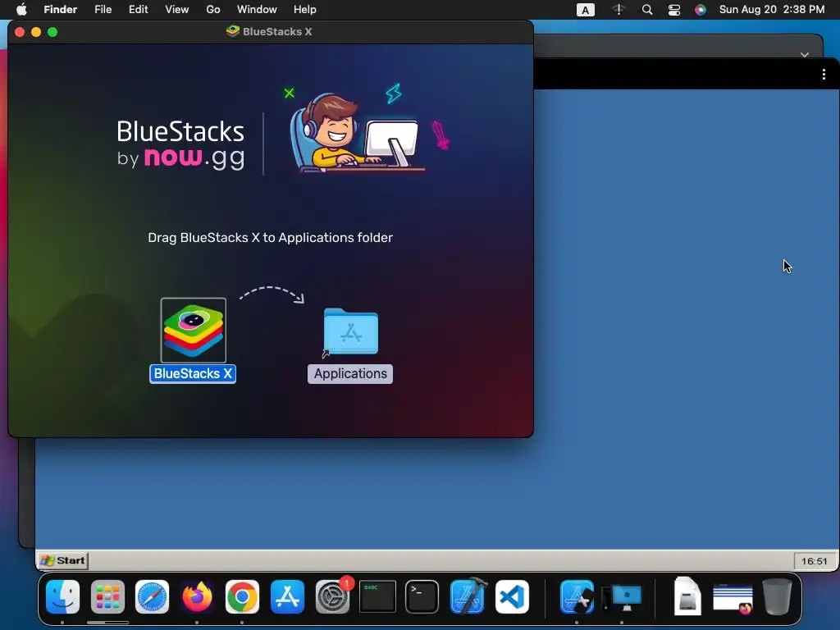Launch Safari from the Dock

[152, 597]
